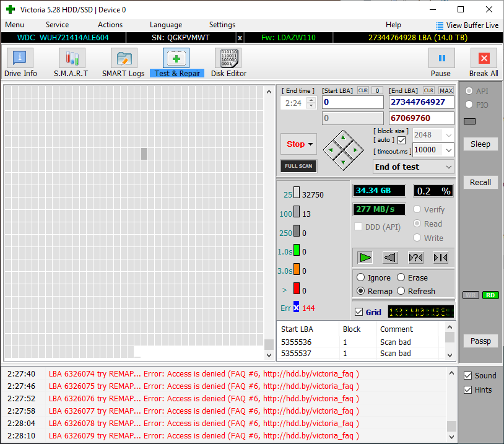The width and height of the screenshot is (504, 444).
Task: Toggle the Hints checkbox
Action: pyautogui.click(x=467, y=390)
